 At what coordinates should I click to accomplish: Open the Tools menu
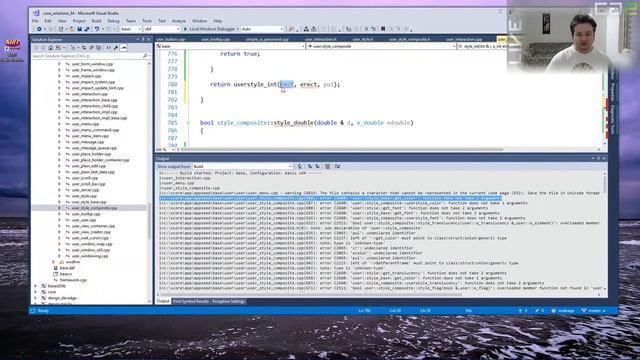[147, 21]
